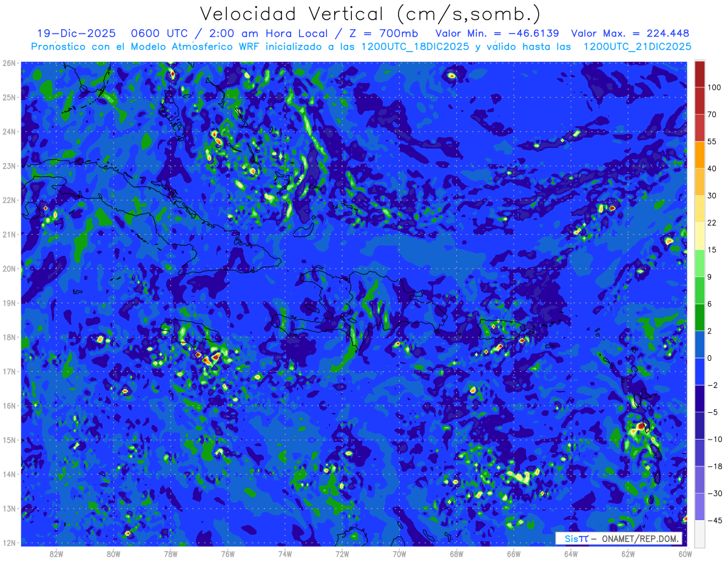Click the "24N" latitude axis label

[x=8, y=132]
